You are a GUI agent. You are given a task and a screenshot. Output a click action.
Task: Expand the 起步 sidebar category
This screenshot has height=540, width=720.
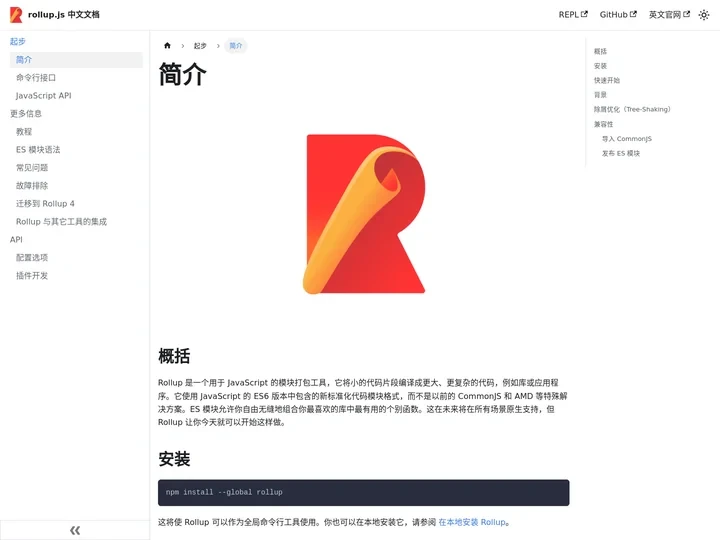17,41
